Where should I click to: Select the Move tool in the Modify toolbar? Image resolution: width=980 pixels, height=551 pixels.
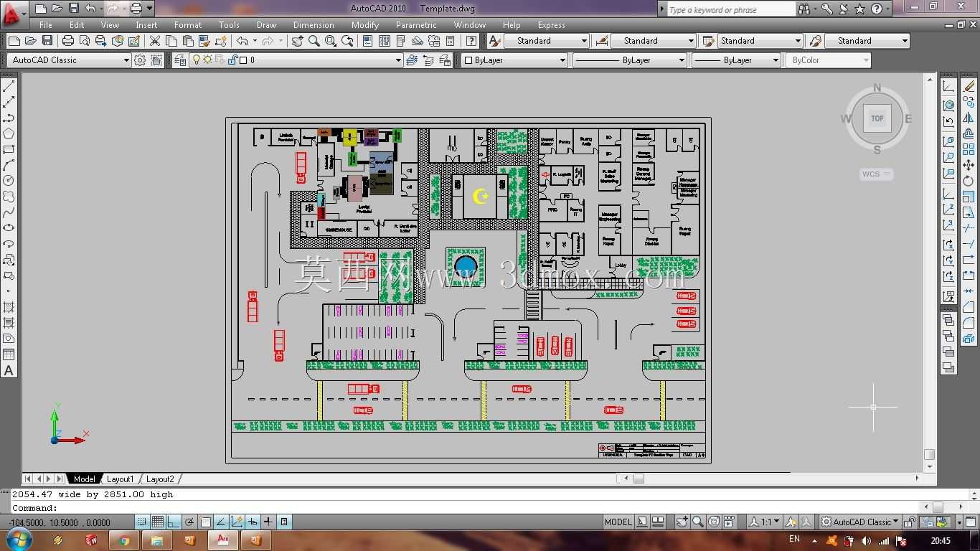[969, 165]
